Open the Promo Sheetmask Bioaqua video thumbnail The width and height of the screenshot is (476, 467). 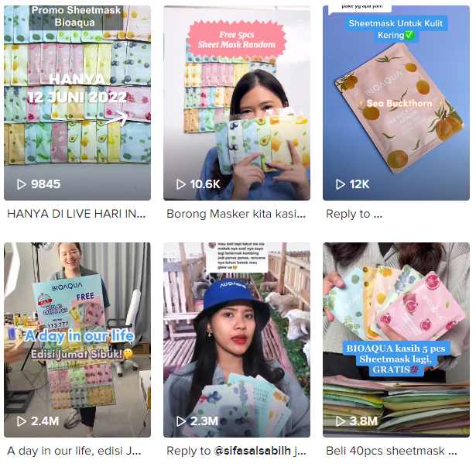click(x=77, y=103)
